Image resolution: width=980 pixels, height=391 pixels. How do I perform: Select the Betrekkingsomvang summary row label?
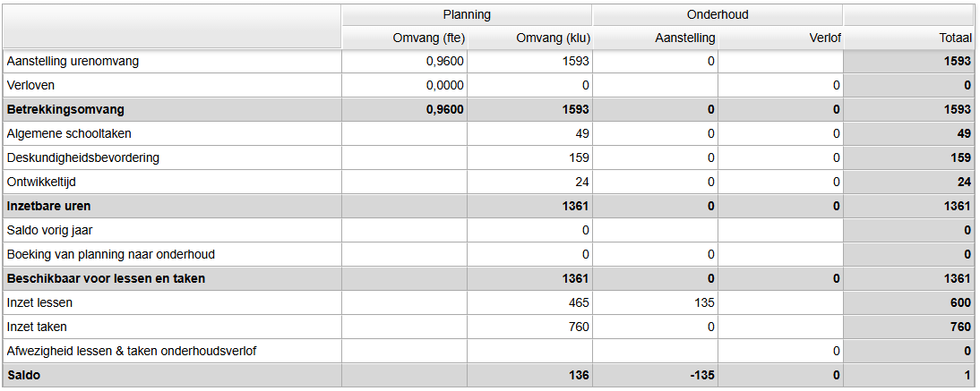64,109
